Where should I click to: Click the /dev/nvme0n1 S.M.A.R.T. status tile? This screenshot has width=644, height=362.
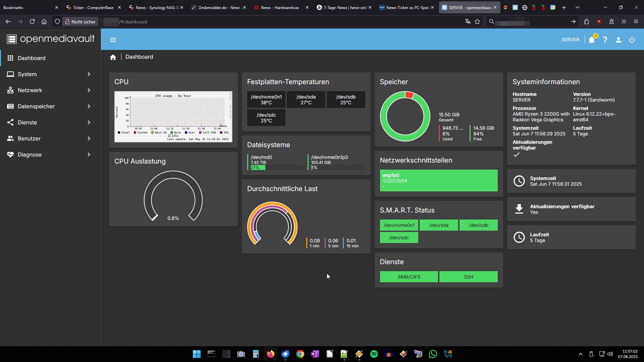pos(399,225)
